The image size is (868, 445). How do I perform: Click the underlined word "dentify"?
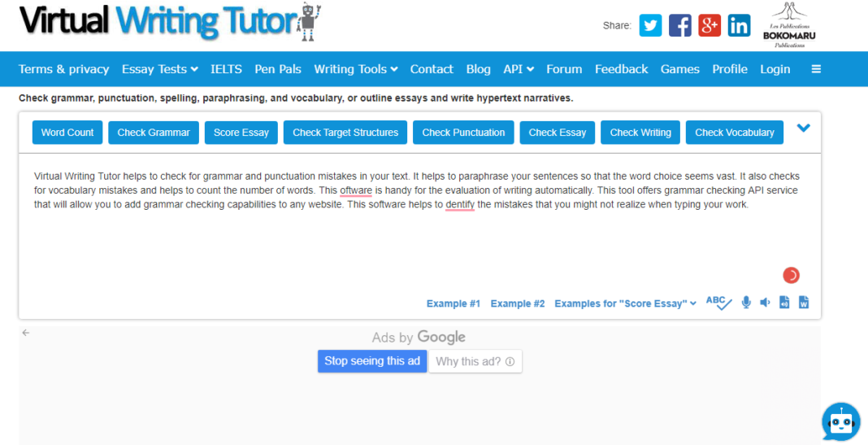tap(460, 204)
